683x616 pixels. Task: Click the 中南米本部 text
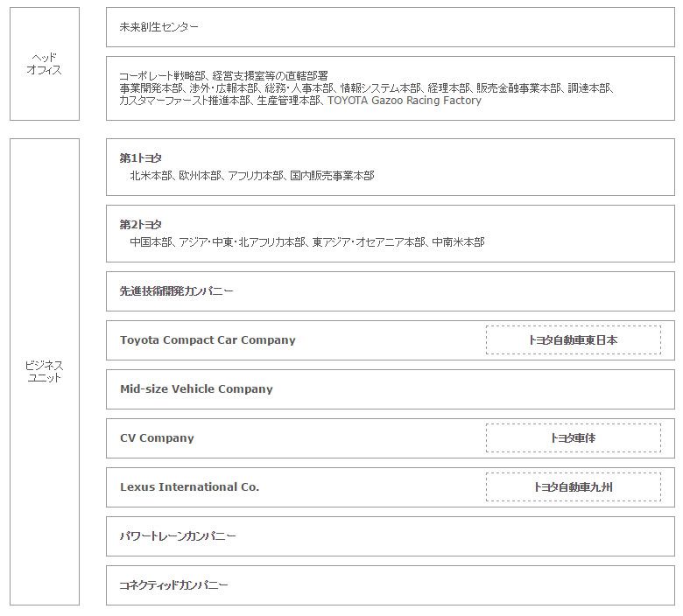pos(458,242)
